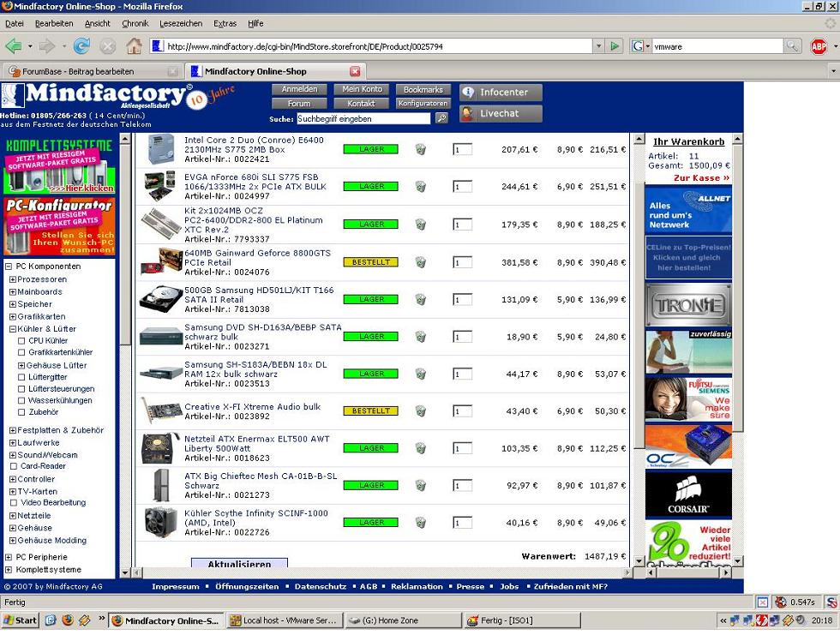This screenshot has width=840, height=635.
Task: Expand the PC Peripherie section
Action: (x=8, y=557)
